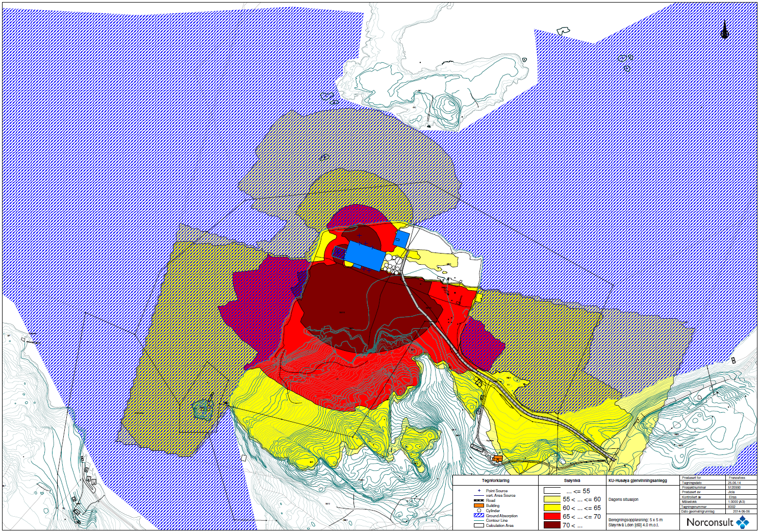Click the "25.06.14" date value

tap(734, 483)
